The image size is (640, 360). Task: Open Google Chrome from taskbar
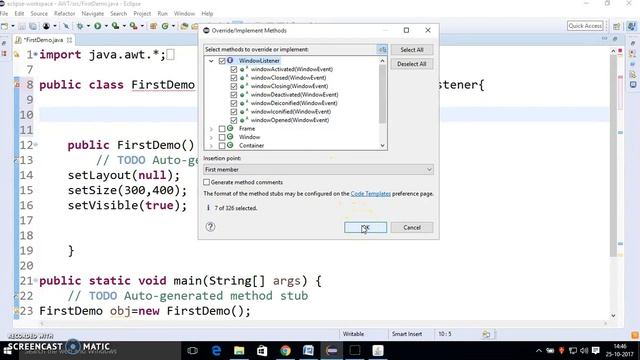[285, 350]
